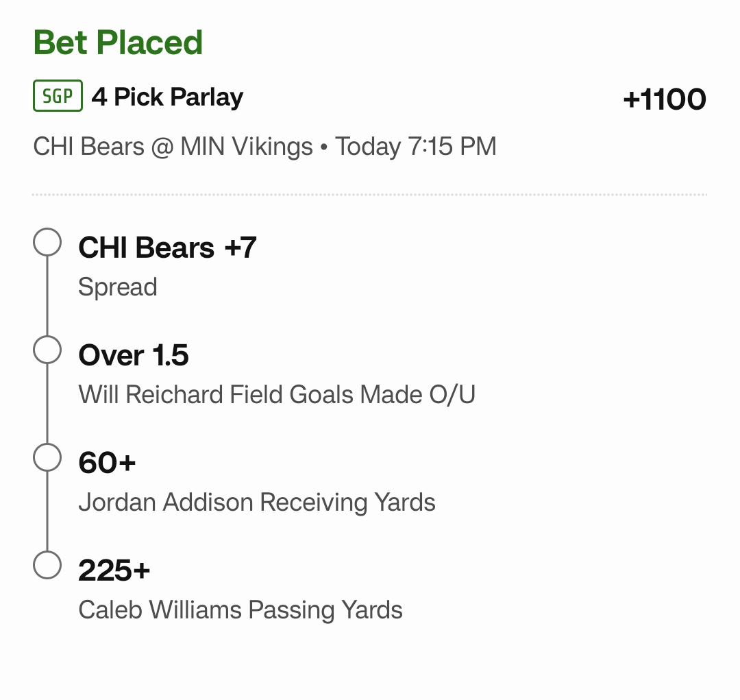Click the green Bet Placed heading

[118, 43]
